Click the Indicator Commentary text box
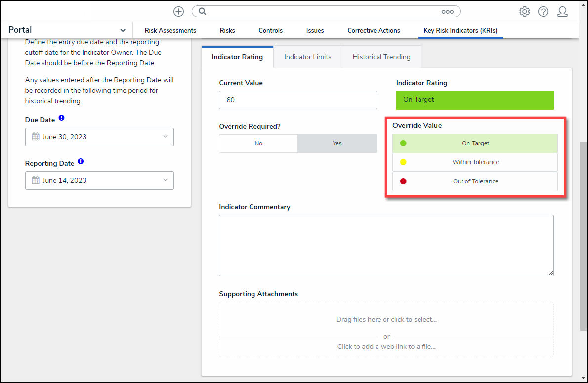The height and width of the screenshot is (383, 588). (x=386, y=245)
